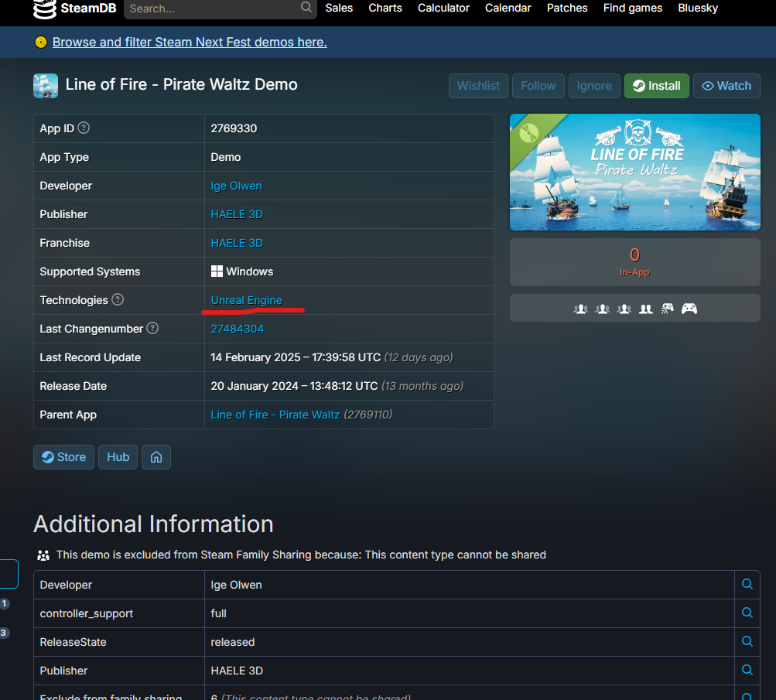The image size is (776, 700).
Task: Search icon in Publisher HAELE 3D row
Action: coord(747,671)
